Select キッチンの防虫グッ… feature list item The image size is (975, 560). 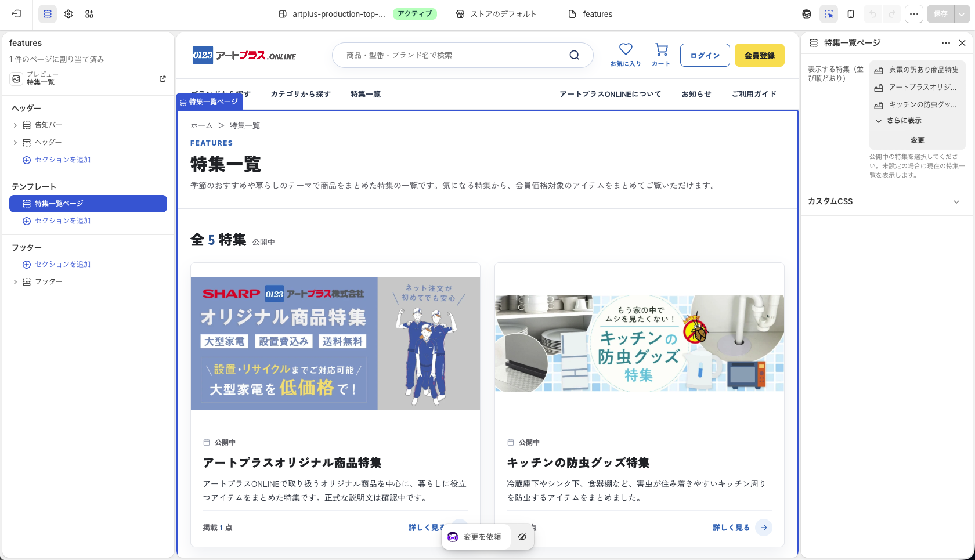(x=917, y=104)
